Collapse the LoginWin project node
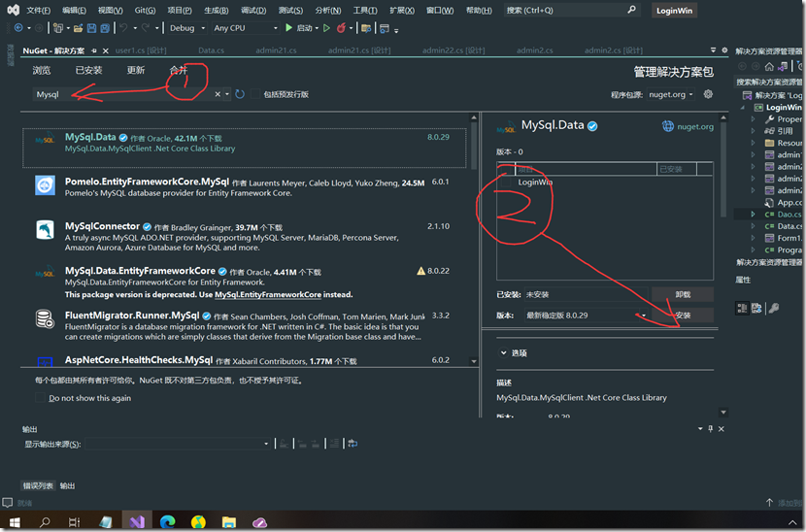 (743, 108)
